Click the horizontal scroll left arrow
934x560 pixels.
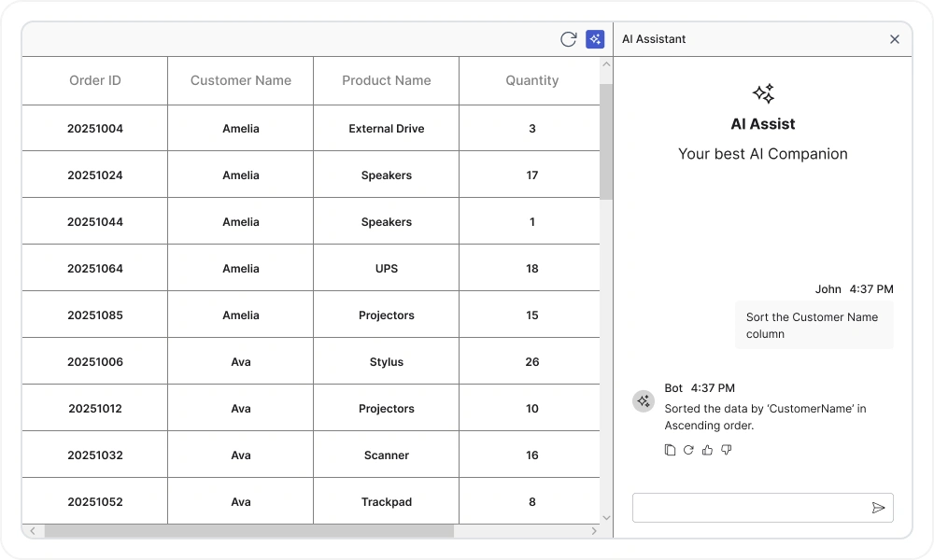coord(33,531)
